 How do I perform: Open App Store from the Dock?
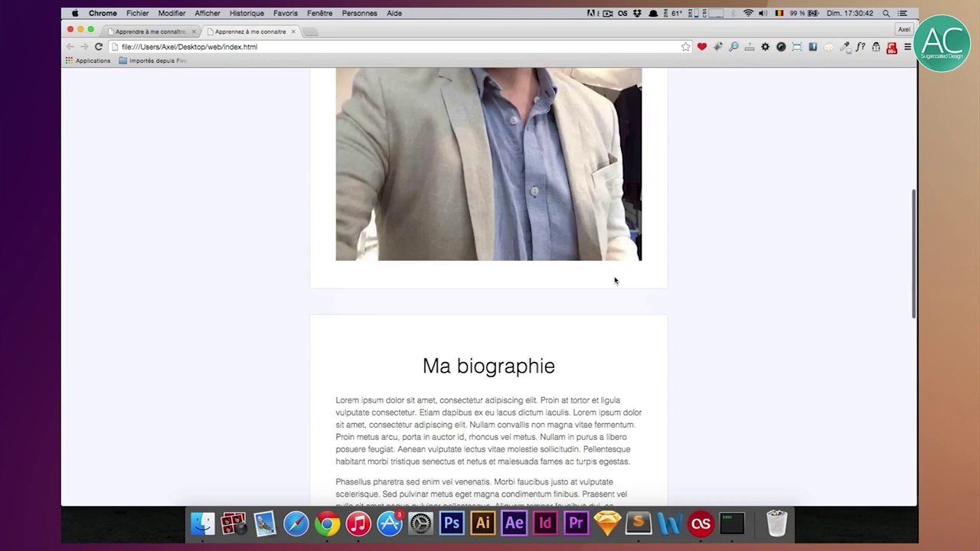[x=390, y=523]
